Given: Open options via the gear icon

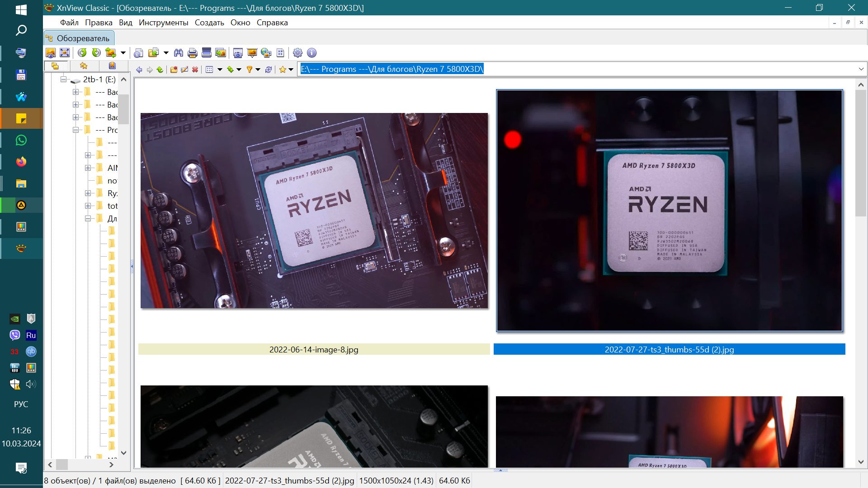Looking at the screenshot, I should 297,53.
